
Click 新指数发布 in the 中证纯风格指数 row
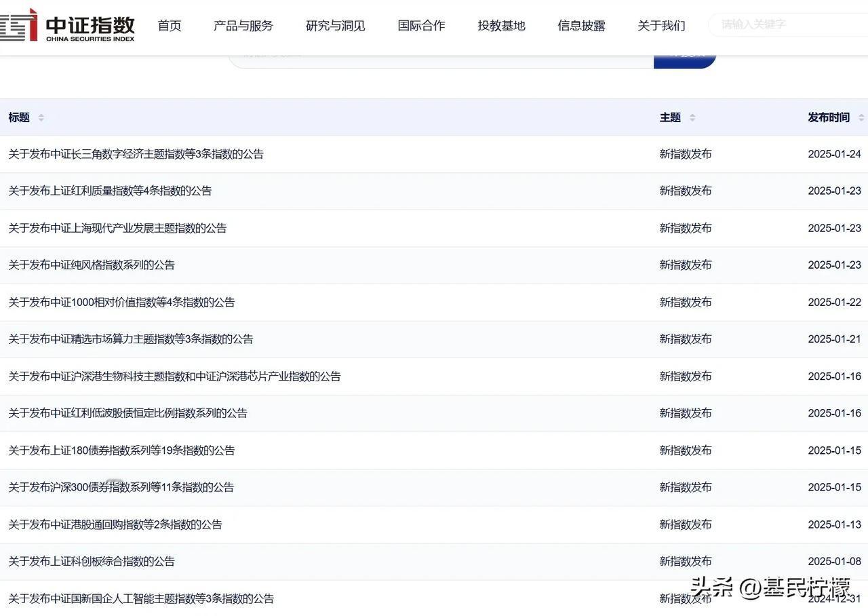click(x=686, y=265)
